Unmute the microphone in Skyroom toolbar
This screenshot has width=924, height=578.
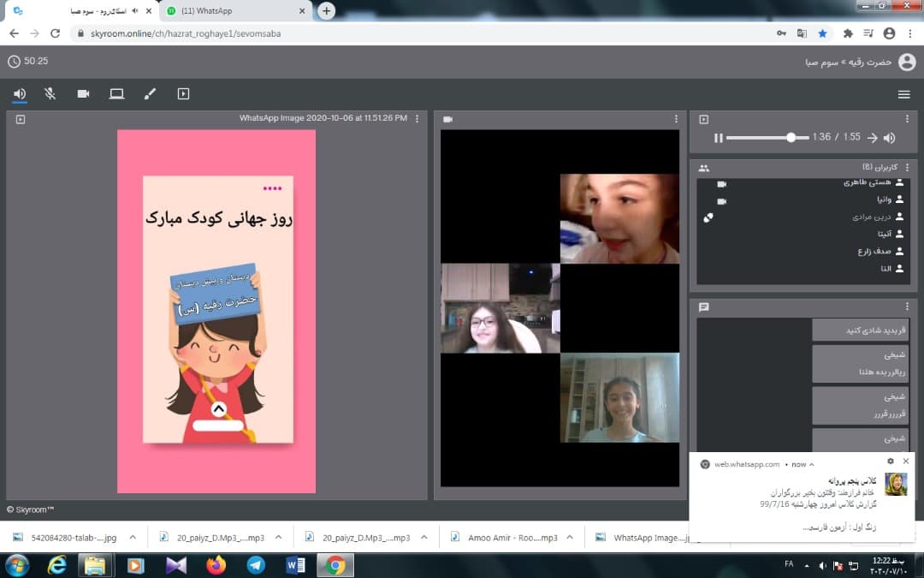coord(50,94)
